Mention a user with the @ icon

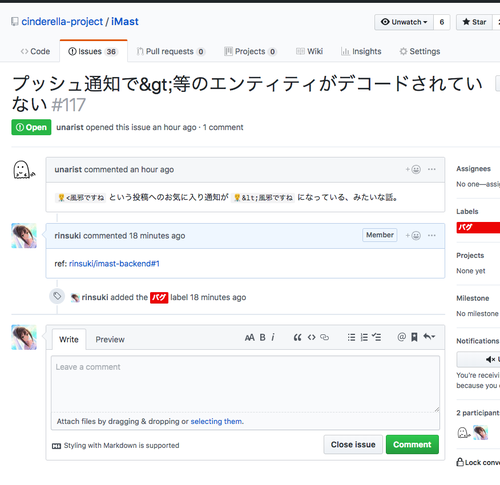click(401, 337)
